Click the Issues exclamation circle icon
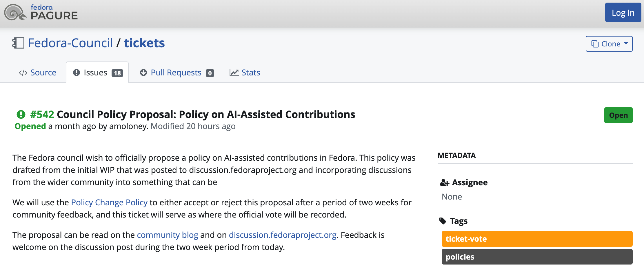 tap(77, 73)
